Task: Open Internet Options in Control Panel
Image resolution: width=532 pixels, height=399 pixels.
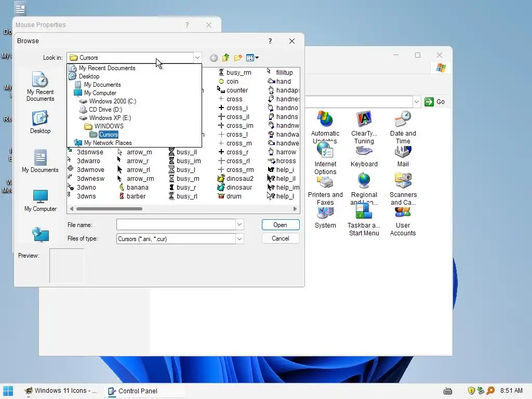Action: [x=325, y=158]
